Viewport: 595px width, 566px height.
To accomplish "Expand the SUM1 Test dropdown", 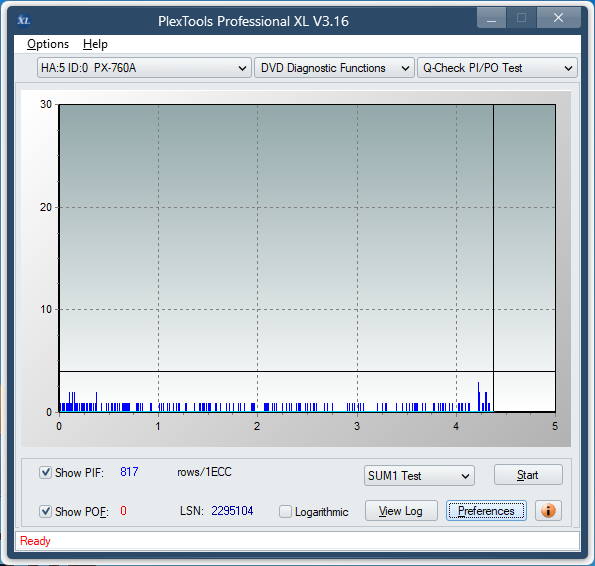I will tap(419, 476).
